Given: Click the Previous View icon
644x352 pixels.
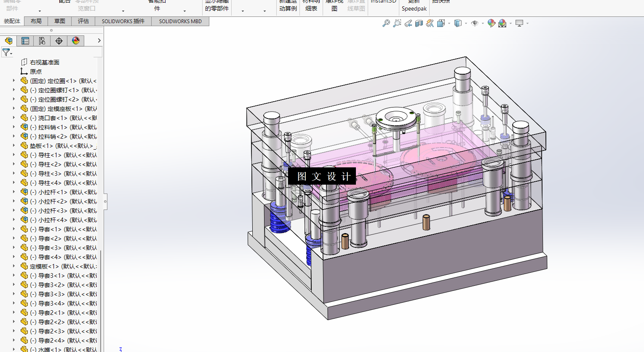Looking at the screenshot, I should pos(408,24).
